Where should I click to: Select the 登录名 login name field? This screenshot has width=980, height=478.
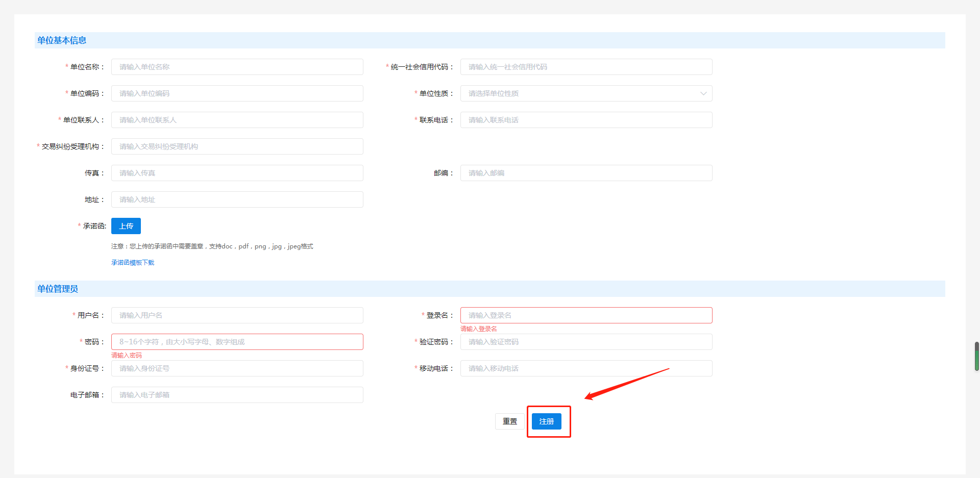[586, 315]
